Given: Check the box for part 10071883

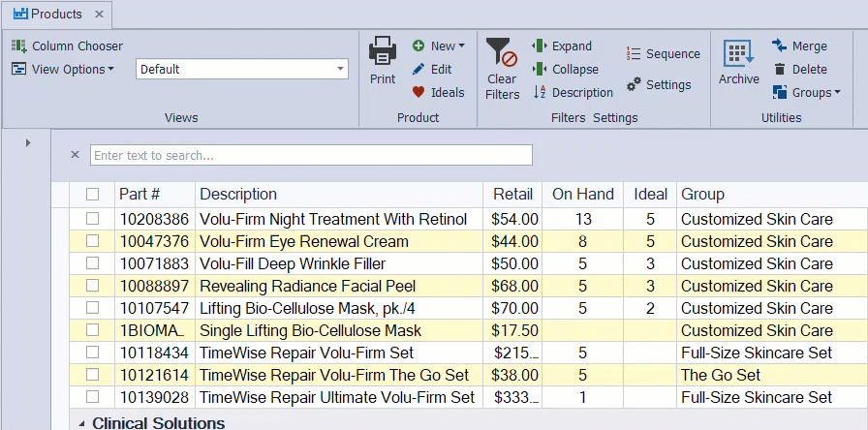Looking at the screenshot, I should coord(92,262).
